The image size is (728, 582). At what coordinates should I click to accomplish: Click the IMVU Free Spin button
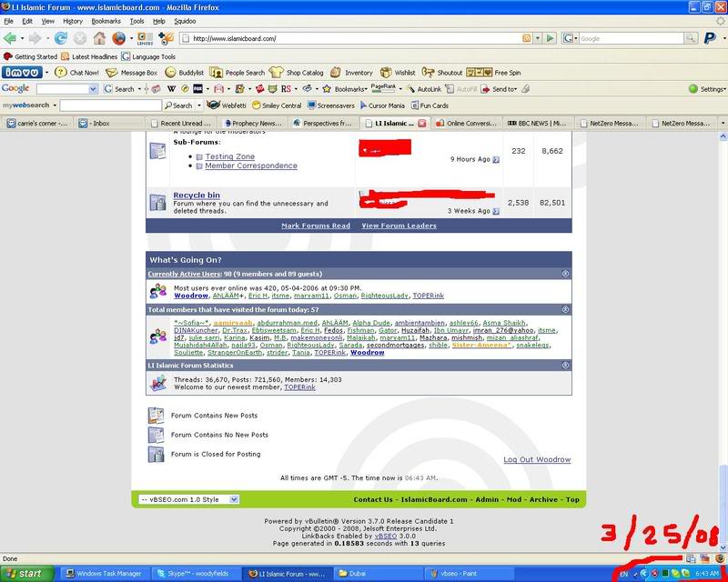(x=493, y=73)
